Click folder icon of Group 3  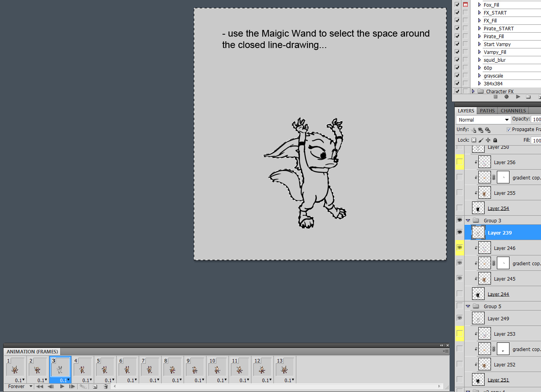[476, 220]
